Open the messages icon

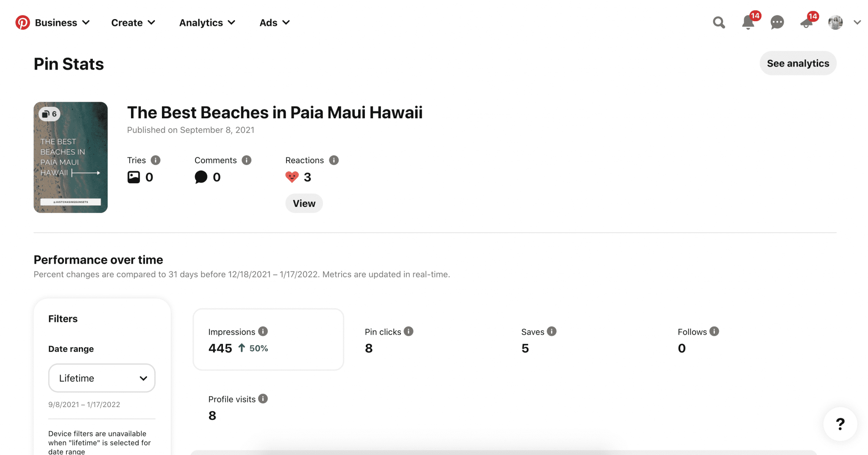(x=777, y=22)
